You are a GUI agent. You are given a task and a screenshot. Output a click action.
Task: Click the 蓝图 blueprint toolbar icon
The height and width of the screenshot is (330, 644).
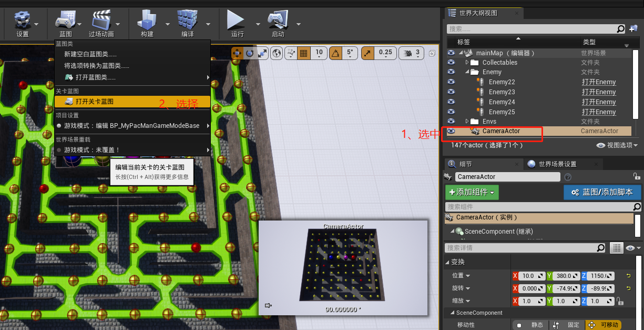click(66, 22)
